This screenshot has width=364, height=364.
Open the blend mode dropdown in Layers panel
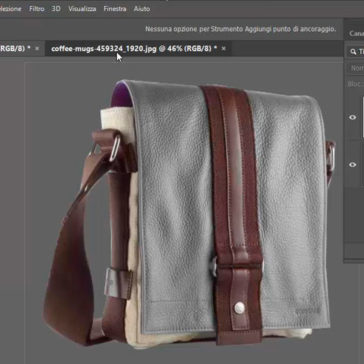[x=357, y=68]
